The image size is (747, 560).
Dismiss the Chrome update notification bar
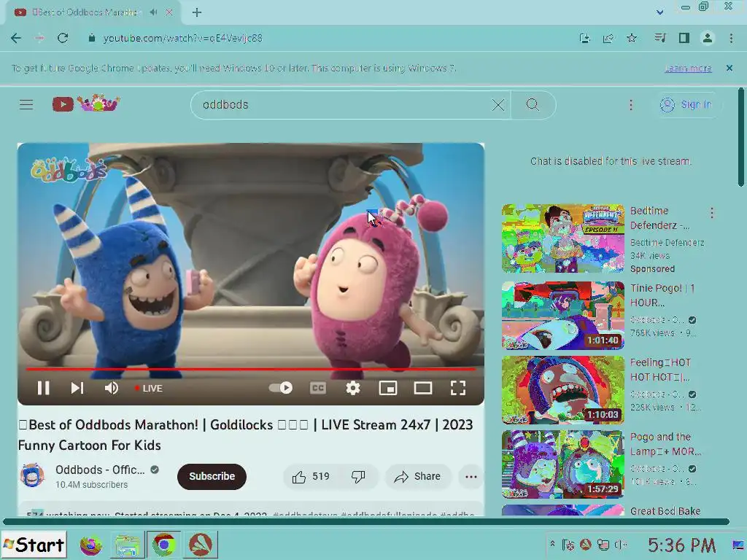pyautogui.click(x=729, y=68)
